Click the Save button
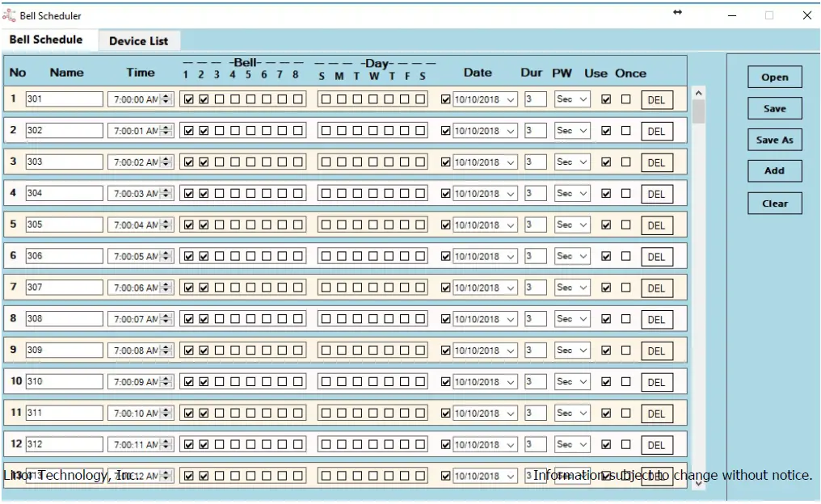 pos(773,108)
